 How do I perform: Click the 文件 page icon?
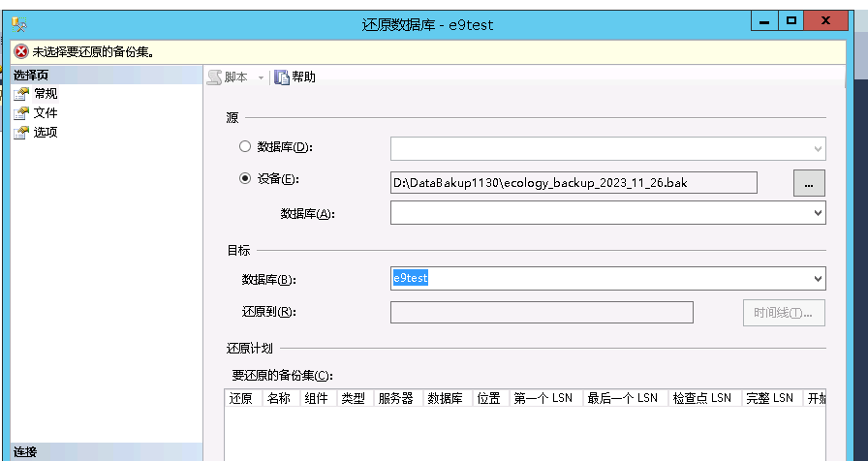point(21,113)
